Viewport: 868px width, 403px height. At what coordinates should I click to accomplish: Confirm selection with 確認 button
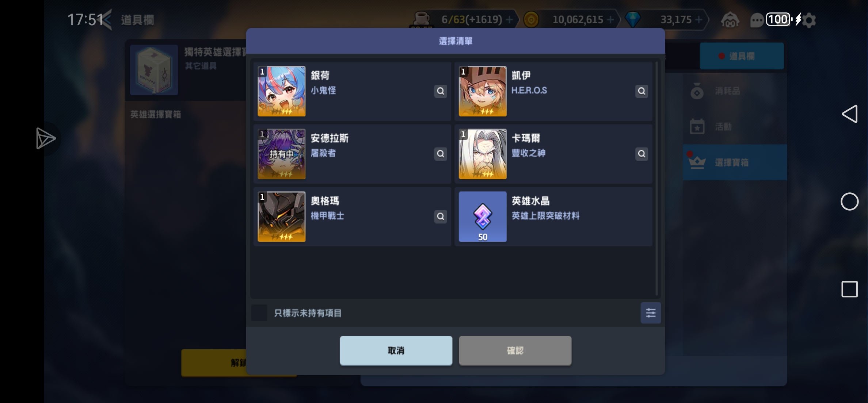coord(515,351)
